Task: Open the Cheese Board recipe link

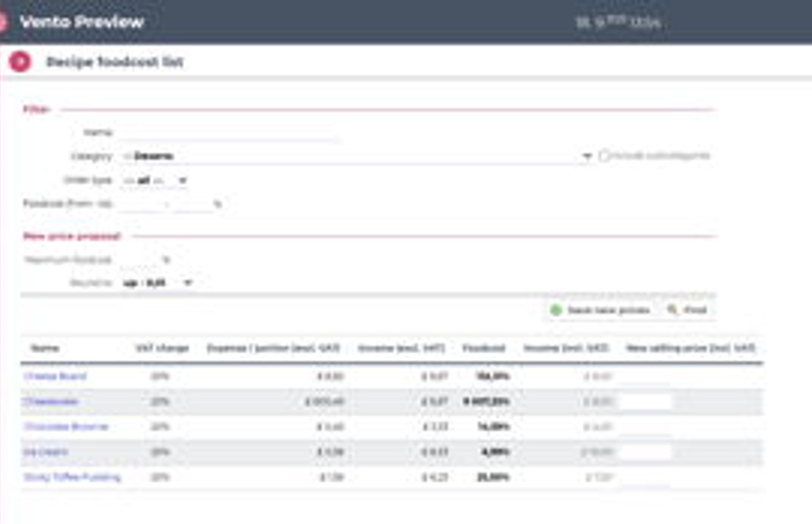Action: click(55, 376)
